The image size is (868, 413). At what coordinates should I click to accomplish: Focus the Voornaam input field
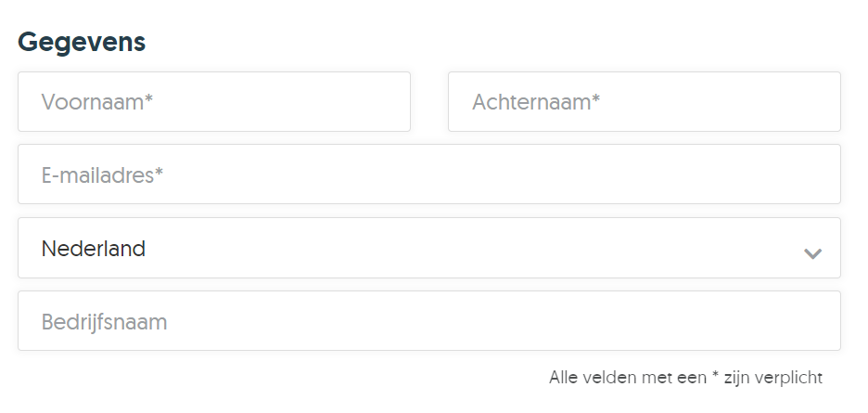[x=213, y=102]
